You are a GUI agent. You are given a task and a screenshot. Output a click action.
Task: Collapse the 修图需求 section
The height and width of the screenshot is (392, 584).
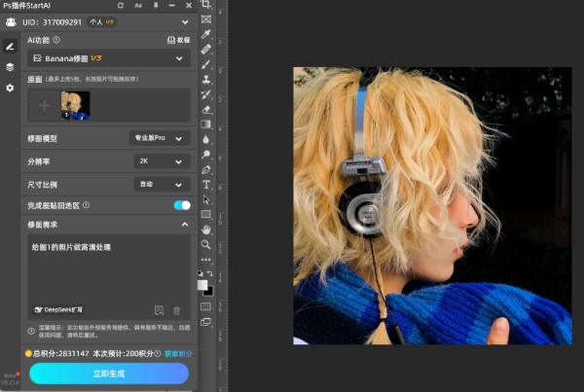click(x=184, y=225)
